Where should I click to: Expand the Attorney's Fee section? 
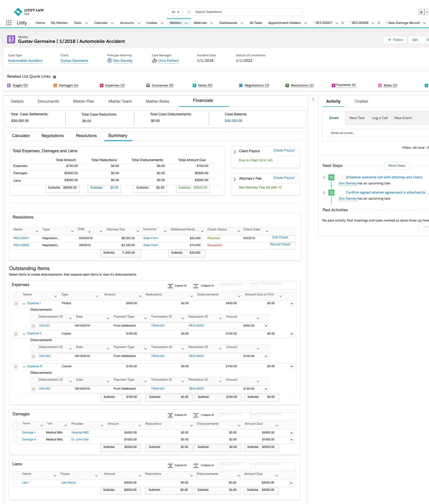(234, 179)
